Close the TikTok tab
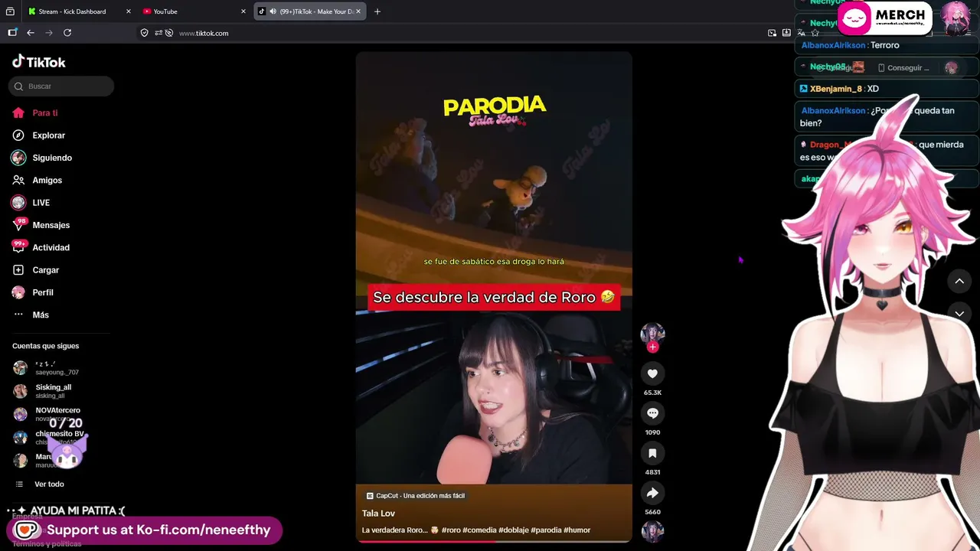Image resolution: width=980 pixels, height=551 pixels. click(x=358, y=11)
